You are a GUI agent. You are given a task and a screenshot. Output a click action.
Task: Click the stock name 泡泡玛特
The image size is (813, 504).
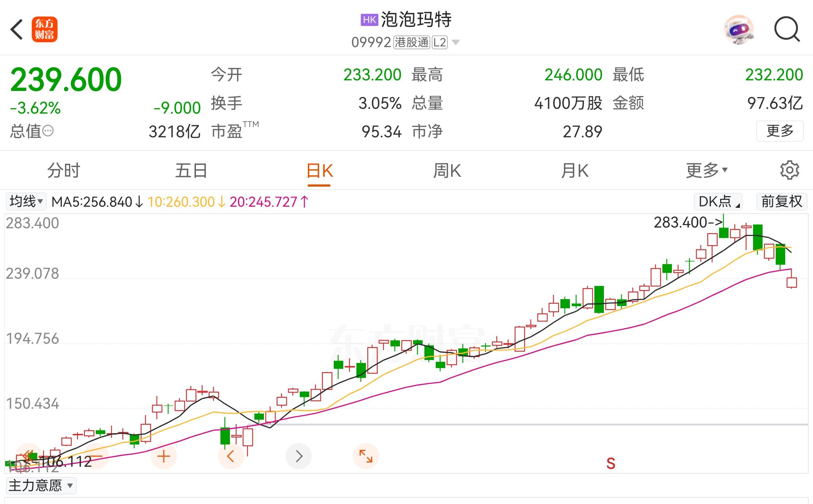coord(416,19)
